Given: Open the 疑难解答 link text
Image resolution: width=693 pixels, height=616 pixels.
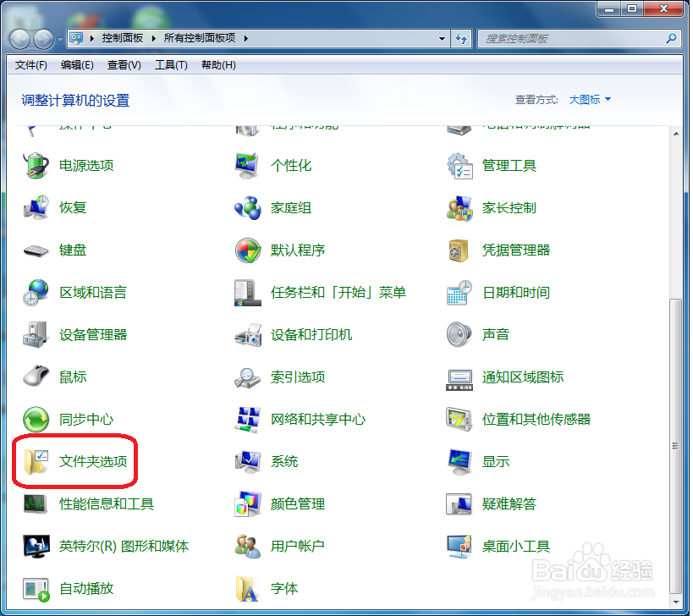Looking at the screenshot, I should [x=509, y=503].
